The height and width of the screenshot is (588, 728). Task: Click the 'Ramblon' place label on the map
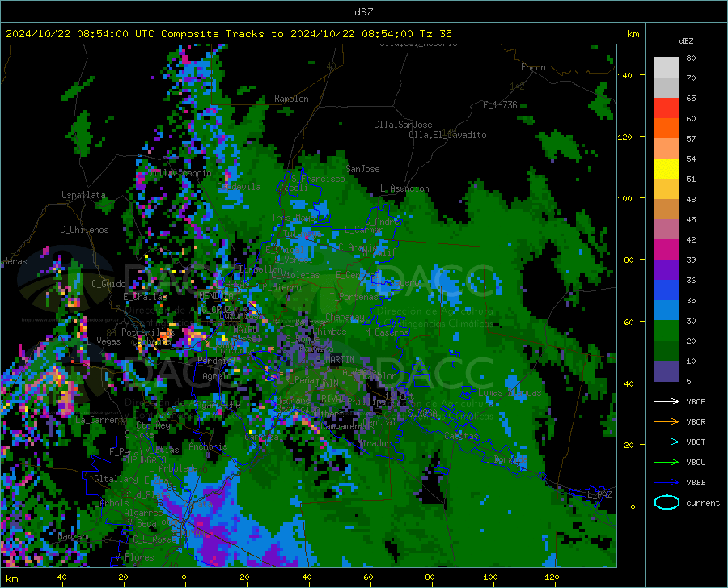point(291,99)
